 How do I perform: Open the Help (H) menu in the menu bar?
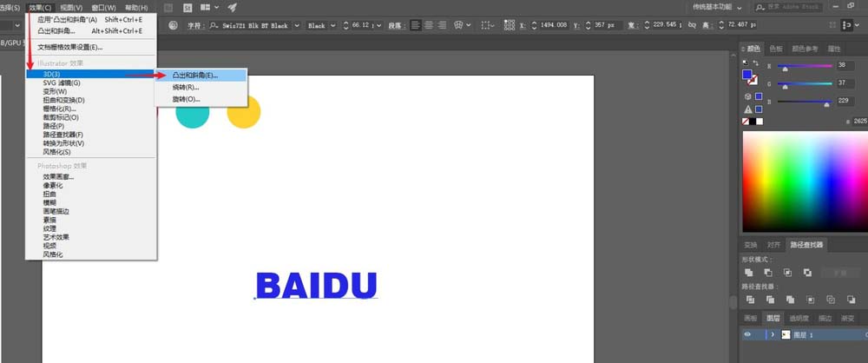(x=136, y=8)
